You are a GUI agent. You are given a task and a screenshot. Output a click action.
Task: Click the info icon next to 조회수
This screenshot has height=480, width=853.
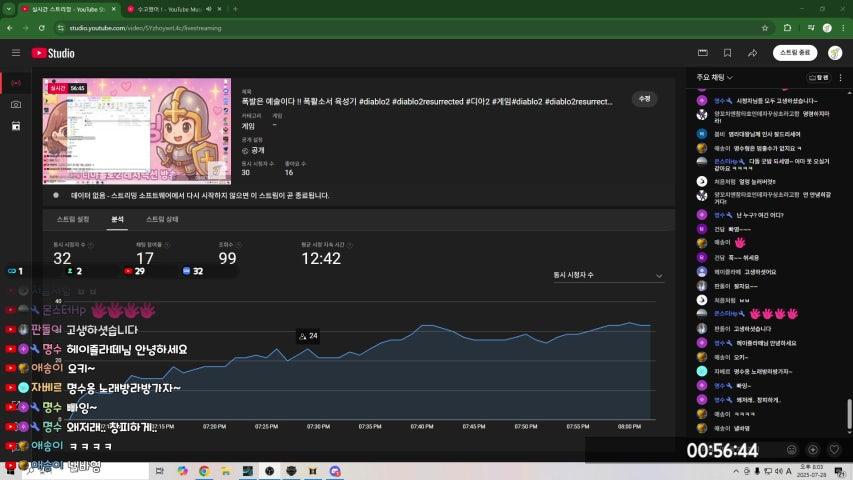tap(239, 245)
